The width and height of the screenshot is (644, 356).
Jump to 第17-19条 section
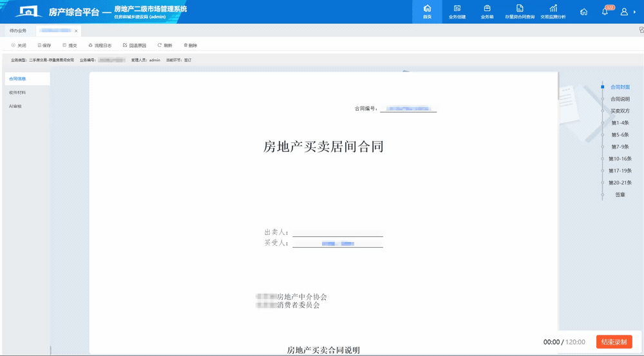pos(620,171)
